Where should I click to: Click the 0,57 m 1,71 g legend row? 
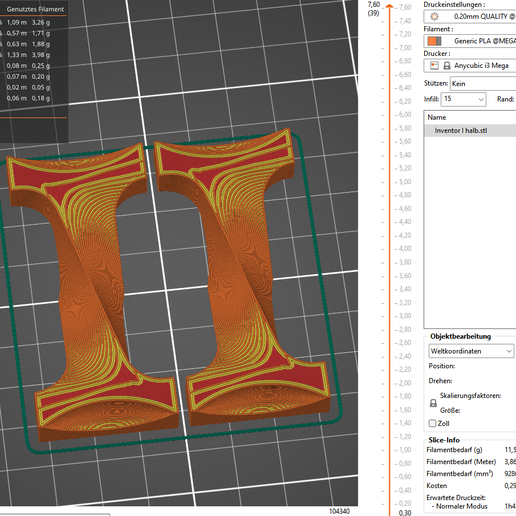point(28,33)
